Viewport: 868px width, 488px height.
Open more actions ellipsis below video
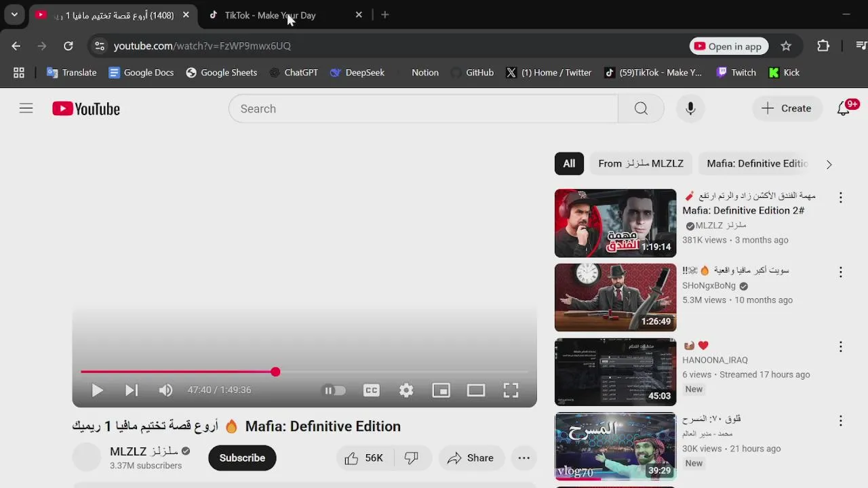(524, 458)
